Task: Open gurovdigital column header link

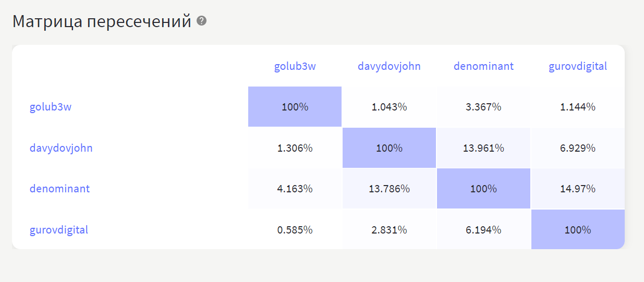Action: pyautogui.click(x=578, y=66)
